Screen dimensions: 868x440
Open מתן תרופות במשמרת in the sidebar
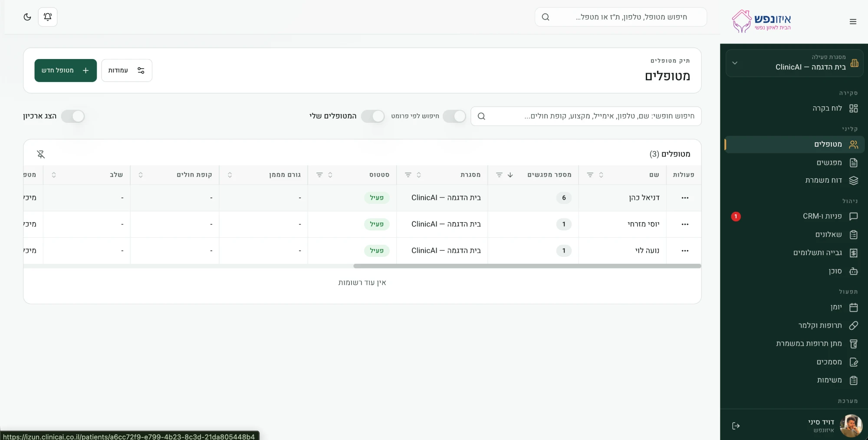(794, 344)
